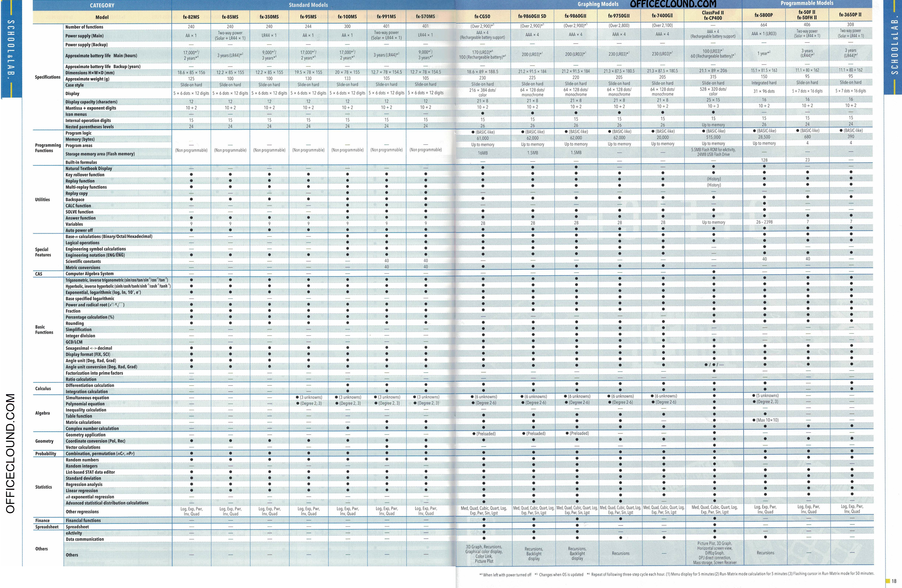
Task: Click the Storage memory area (Flash memory) label
Action: 100,154
